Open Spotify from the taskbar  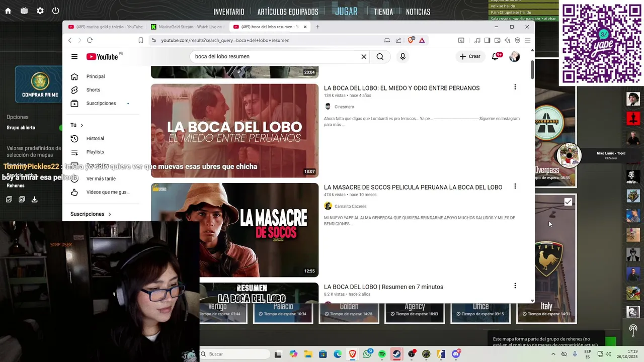pyautogui.click(x=382, y=354)
